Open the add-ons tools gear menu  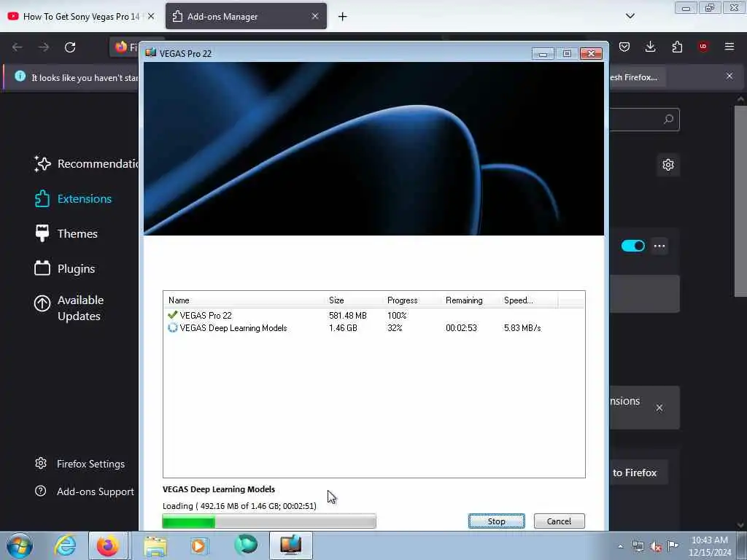[668, 165]
